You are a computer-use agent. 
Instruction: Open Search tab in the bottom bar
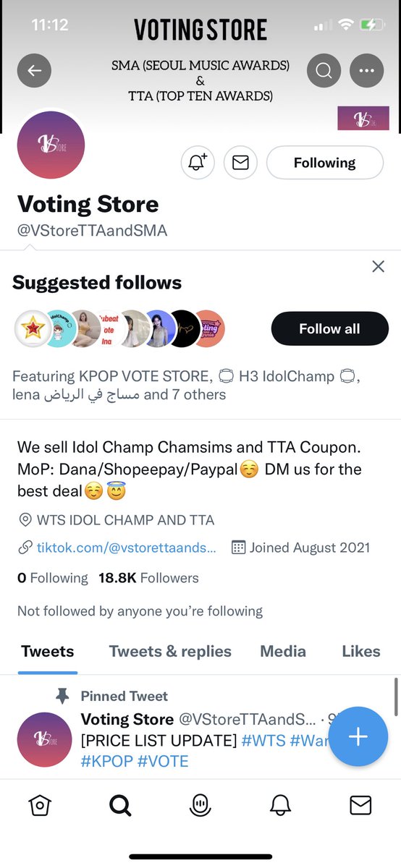pos(119,805)
